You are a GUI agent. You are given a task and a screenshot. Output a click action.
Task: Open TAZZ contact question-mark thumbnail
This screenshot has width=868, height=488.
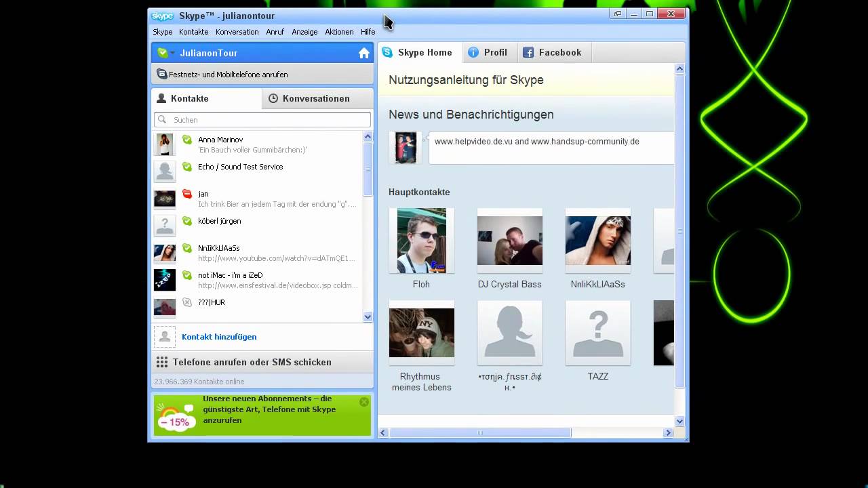click(x=598, y=333)
